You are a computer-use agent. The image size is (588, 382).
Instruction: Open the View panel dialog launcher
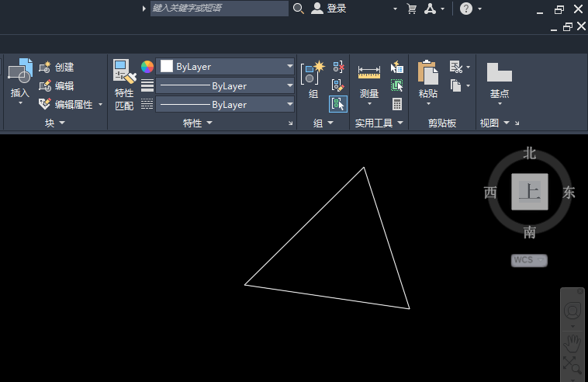point(517,123)
